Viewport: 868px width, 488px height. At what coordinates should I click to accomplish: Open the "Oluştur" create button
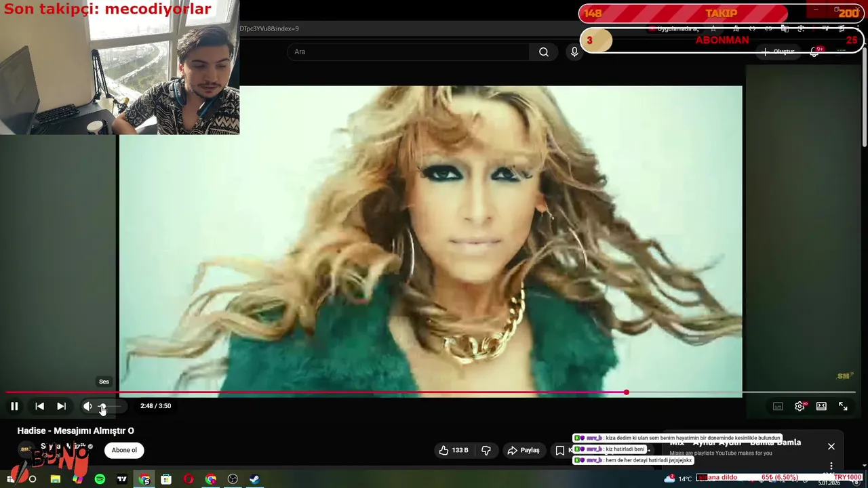(778, 52)
